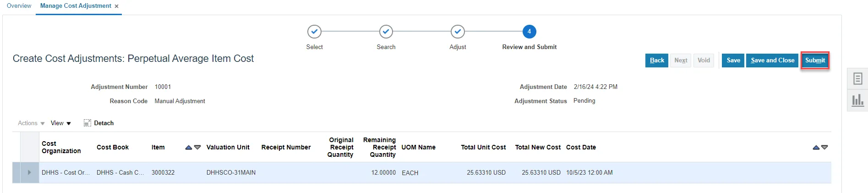Screen dimensions: 868x193
Task: Open the View dropdown menu
Action: tap(61, 123)
